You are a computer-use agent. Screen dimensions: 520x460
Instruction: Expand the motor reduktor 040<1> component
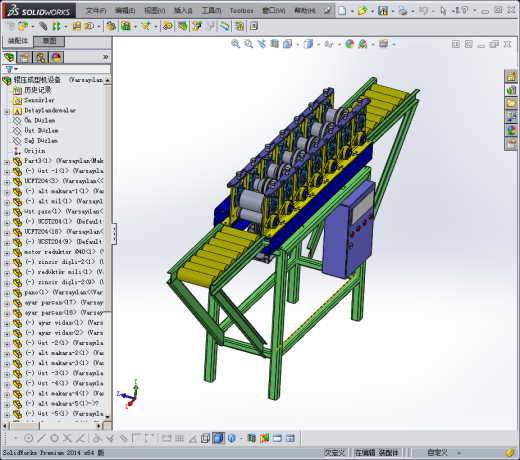[7, 253]
